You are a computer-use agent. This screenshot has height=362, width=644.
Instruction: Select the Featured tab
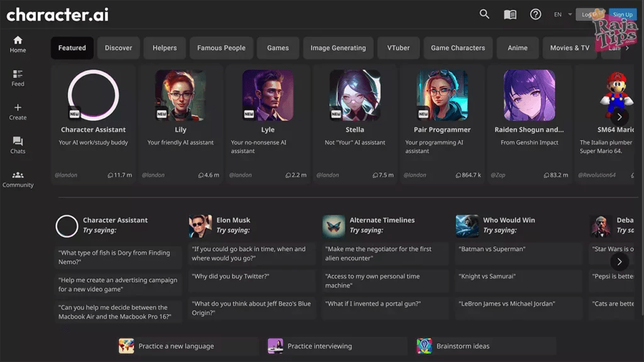72,48
